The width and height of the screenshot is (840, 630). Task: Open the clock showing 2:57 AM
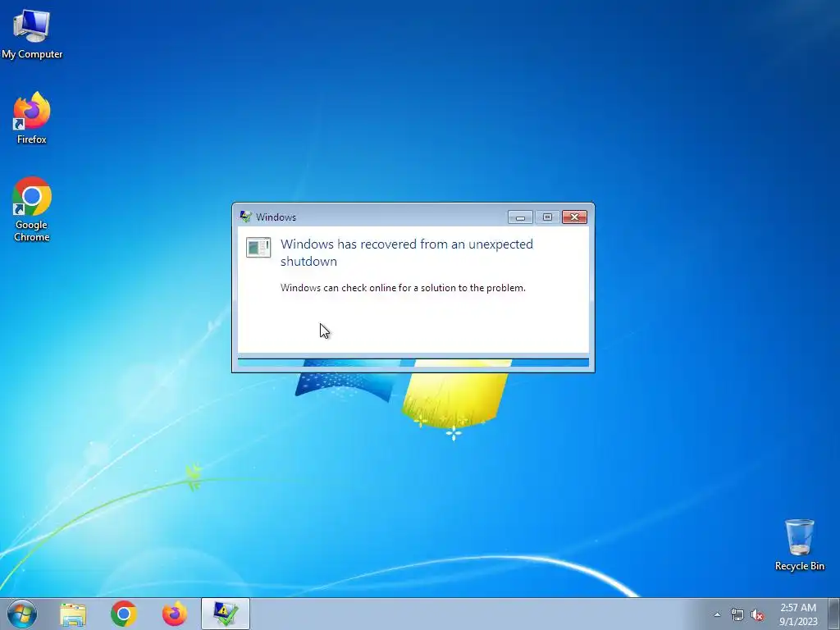pos(798,614)
